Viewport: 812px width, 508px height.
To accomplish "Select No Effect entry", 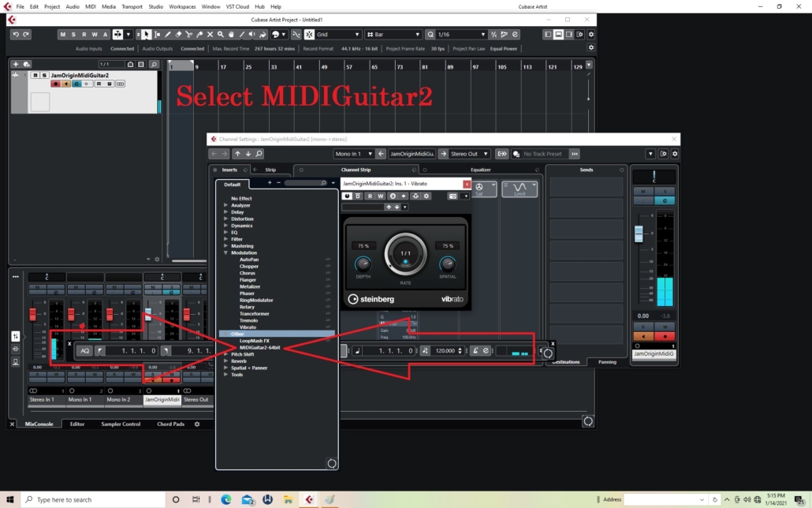I will click(x=241, y=199).
